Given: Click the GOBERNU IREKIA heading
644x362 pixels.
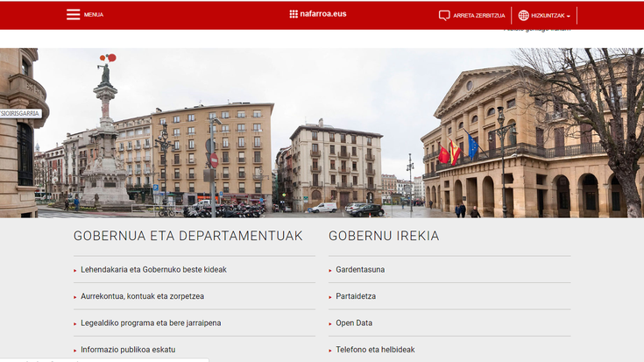Looking at the screenshot, I should click(384, 236).
